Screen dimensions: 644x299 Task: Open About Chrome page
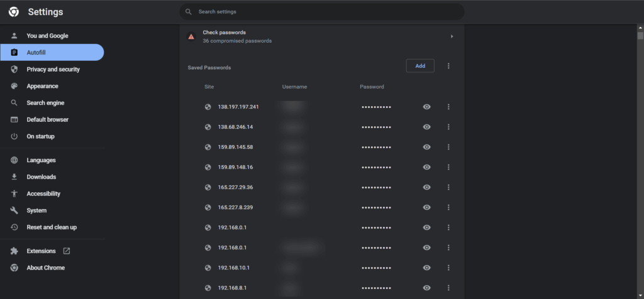tap(45, 268)
